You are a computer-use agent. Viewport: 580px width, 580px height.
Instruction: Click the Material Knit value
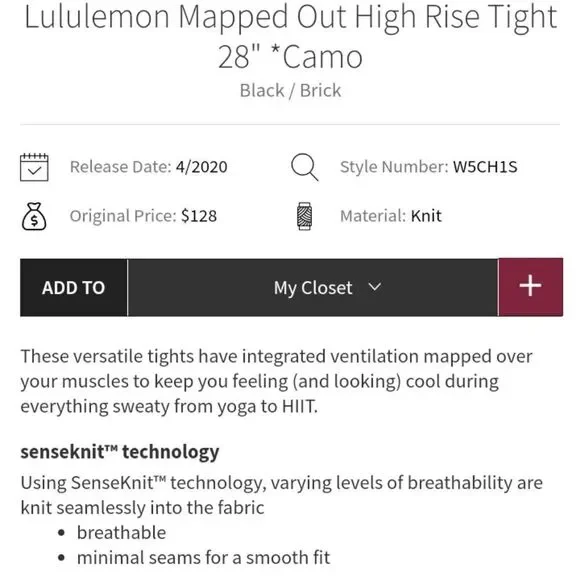click(426, 216)
